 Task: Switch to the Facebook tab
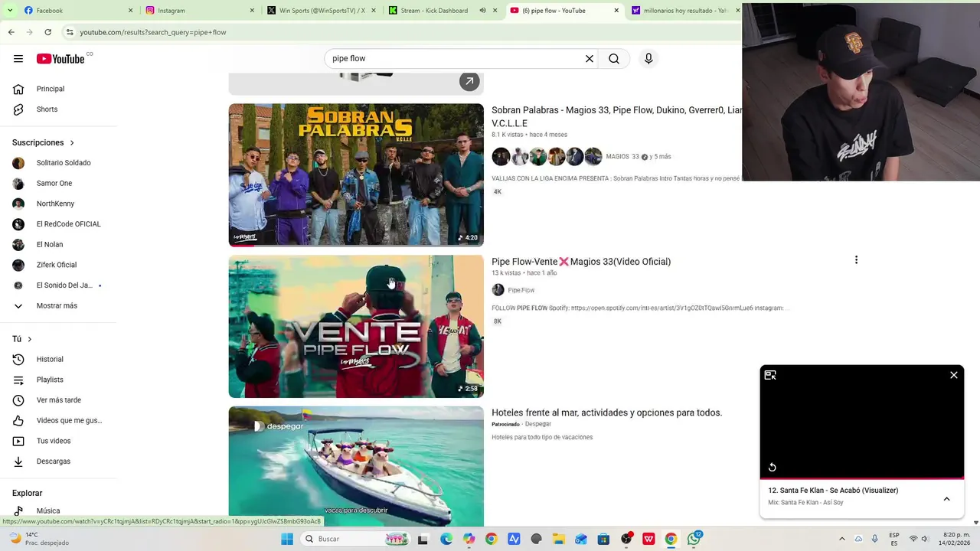[78, 11]
